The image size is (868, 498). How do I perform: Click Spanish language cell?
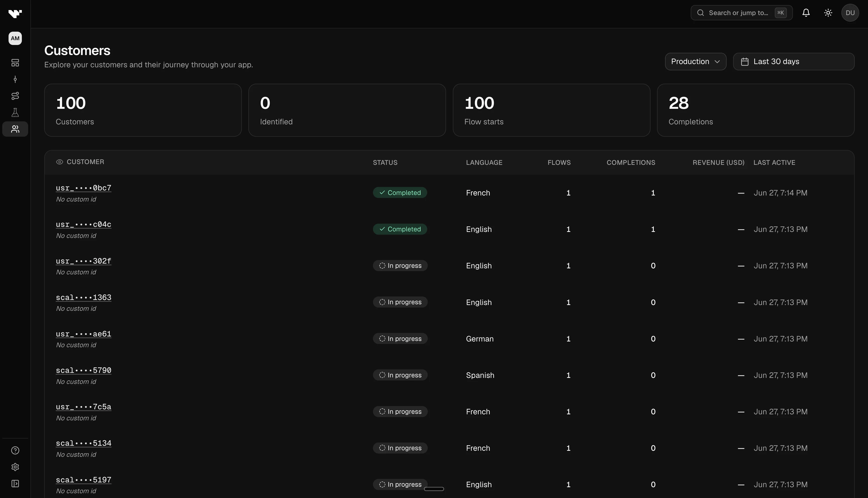coord(480,375)
